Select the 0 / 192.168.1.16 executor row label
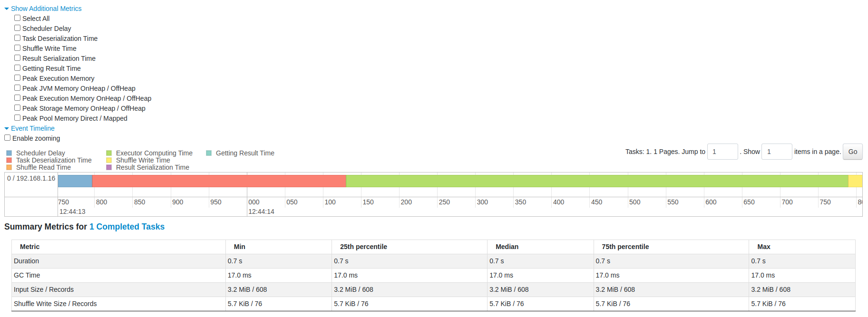The image size is (868, 317). (x=31, y=178)
